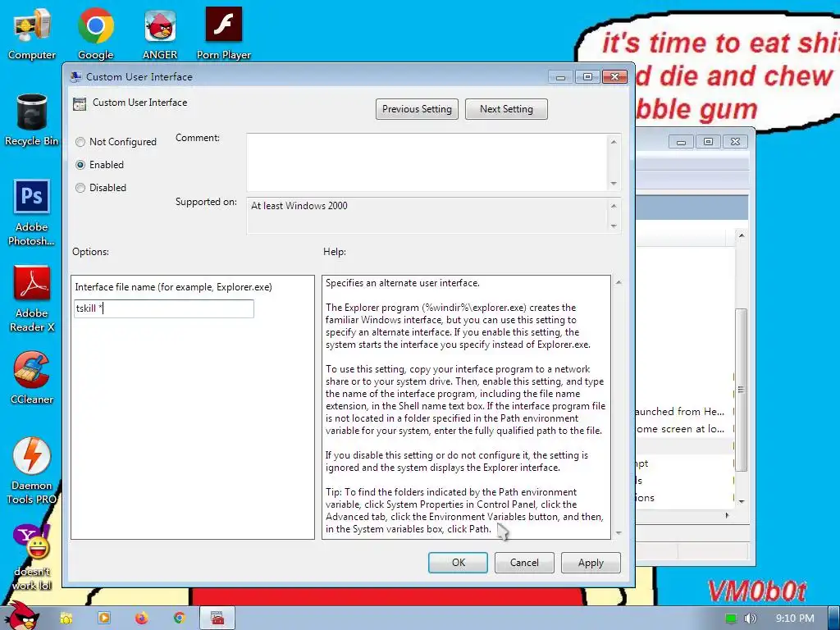Launch Google Chrome desktop shortcut
Screen dimensions: 840x630
pos(95,33)
